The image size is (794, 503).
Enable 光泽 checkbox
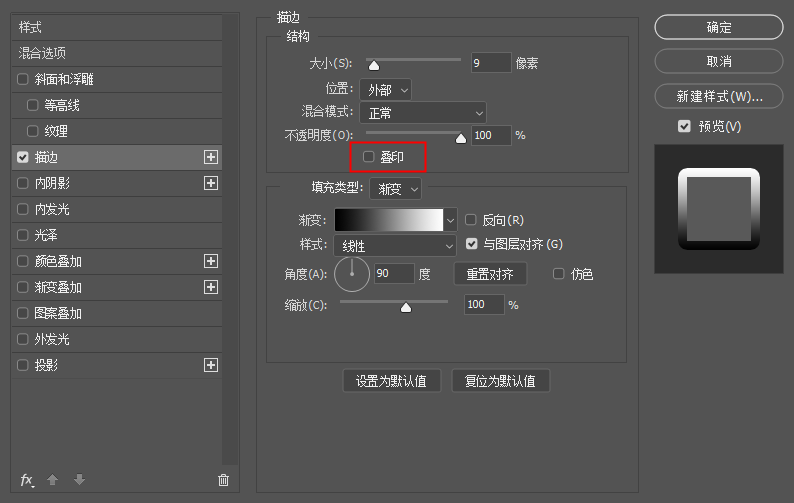[23, 235]
